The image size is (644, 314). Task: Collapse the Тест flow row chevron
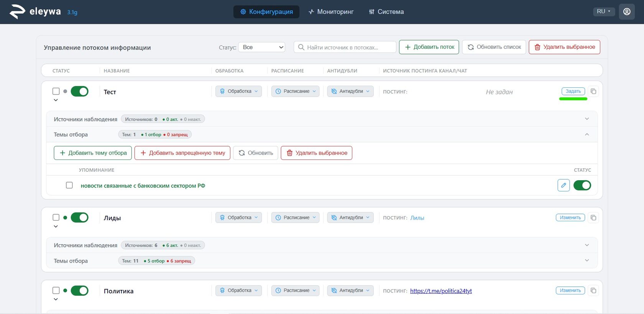[x=56, y=100]
